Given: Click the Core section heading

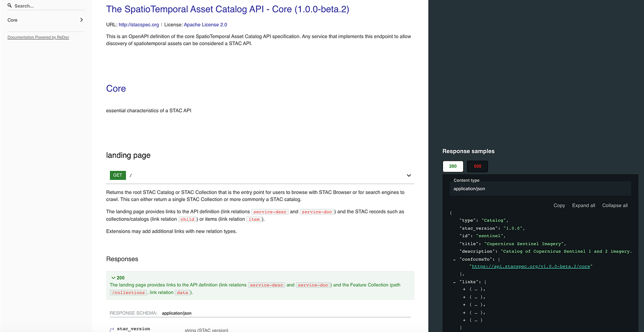Looking at the screenshot, I should pyautogui.click(x=116, y=89).
